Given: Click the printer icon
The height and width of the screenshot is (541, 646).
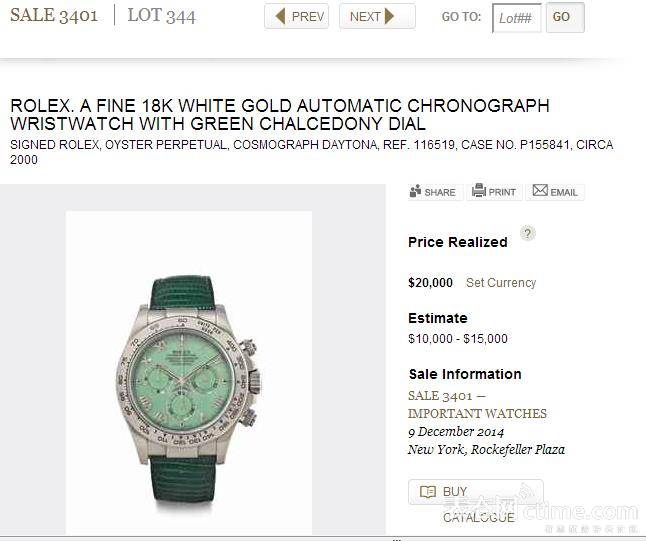Looking at the screenshot, I should (x=479, y=190).
